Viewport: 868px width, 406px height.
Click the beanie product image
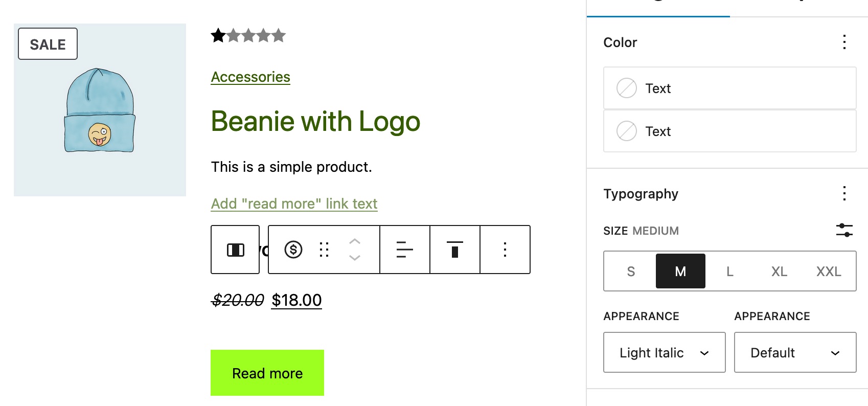click(100, 110)
